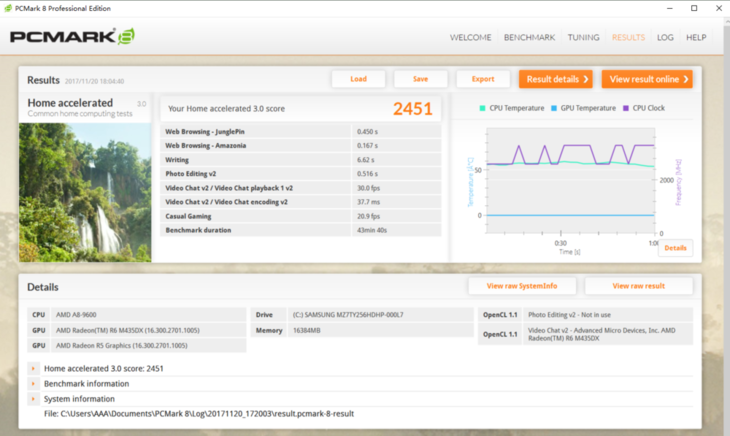Select the RESULTS tab

click(628, 38)
